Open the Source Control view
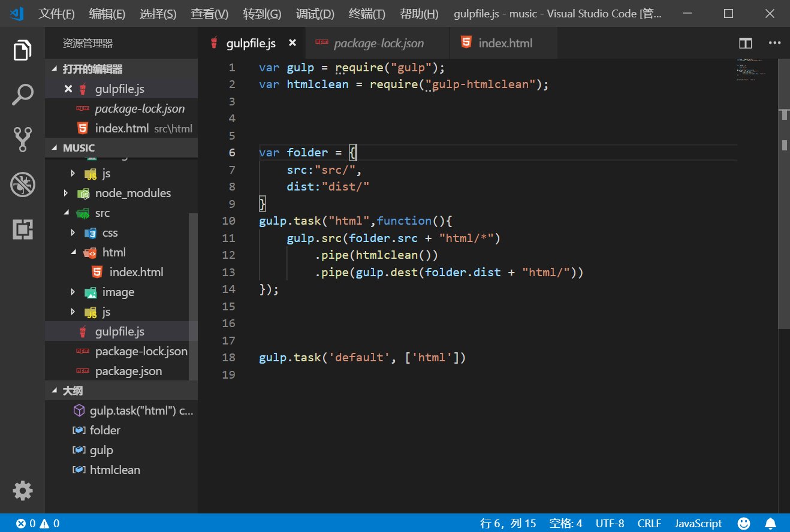The height and width of the screenshot is (532, 790). (x=22, y=140)
